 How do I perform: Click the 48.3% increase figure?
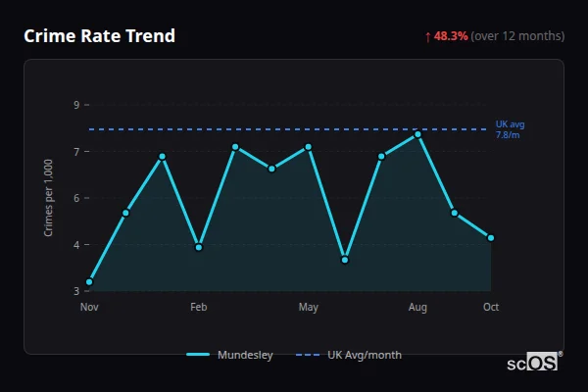(x=451, y=36)
